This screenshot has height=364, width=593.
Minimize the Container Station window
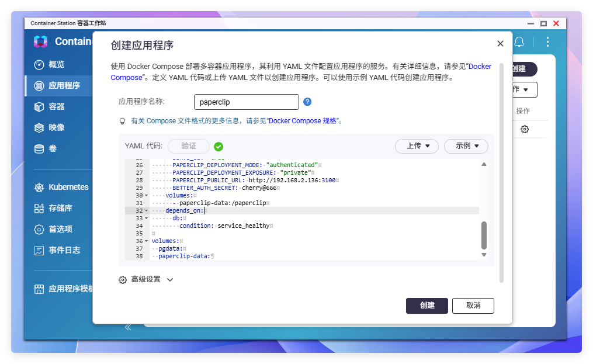click(x=531, y=23)
